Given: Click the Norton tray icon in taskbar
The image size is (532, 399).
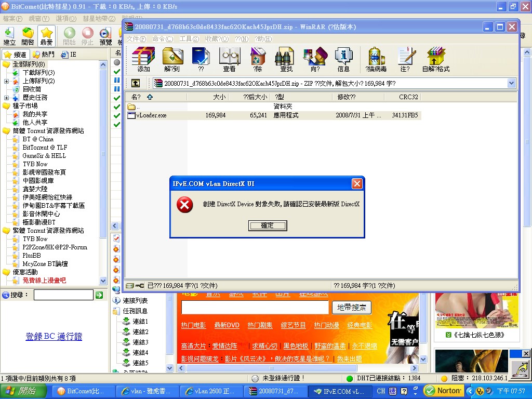Looking at the screenshot, I should tap(444, 391).
